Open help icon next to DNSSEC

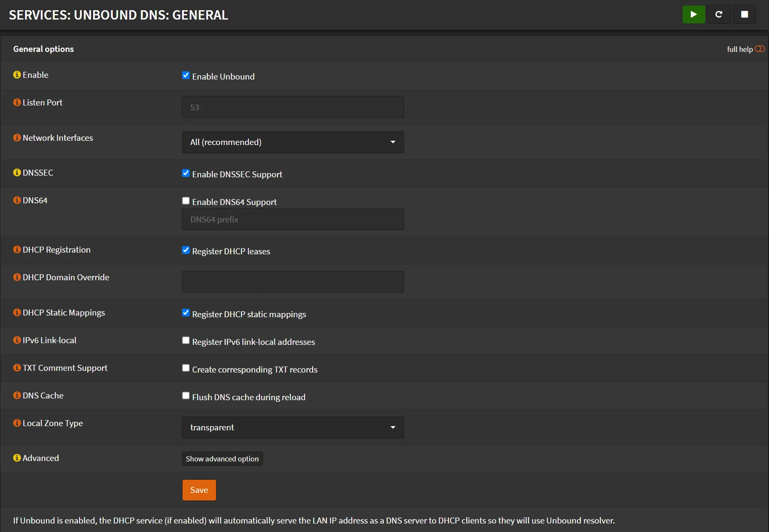(x=17, y=173)
